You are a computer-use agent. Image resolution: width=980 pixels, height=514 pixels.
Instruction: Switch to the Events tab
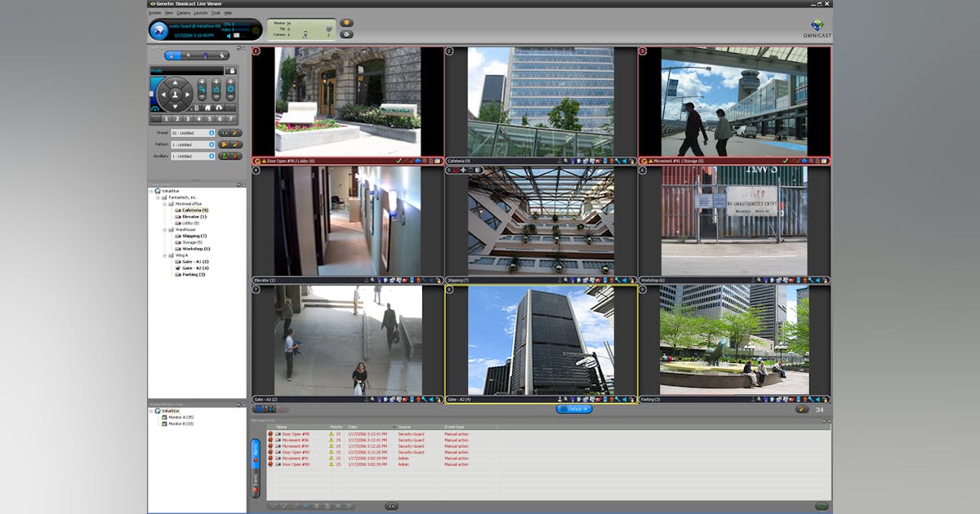255,481
